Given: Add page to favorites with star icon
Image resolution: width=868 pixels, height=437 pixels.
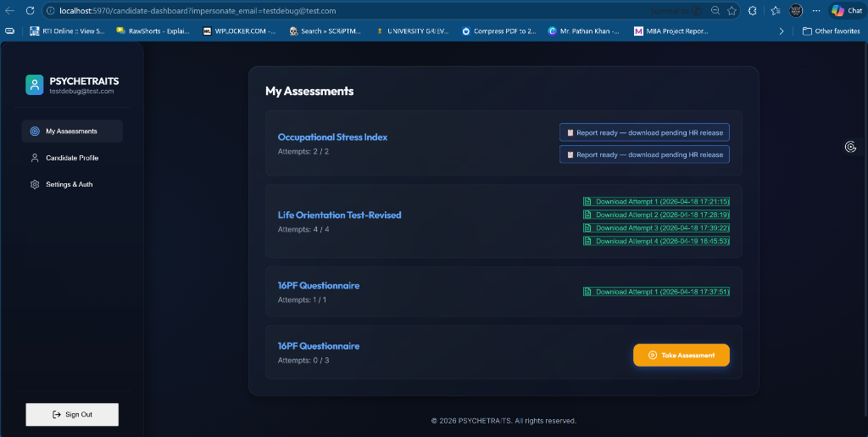Looking at the screenshot, I should coord(732,10).
